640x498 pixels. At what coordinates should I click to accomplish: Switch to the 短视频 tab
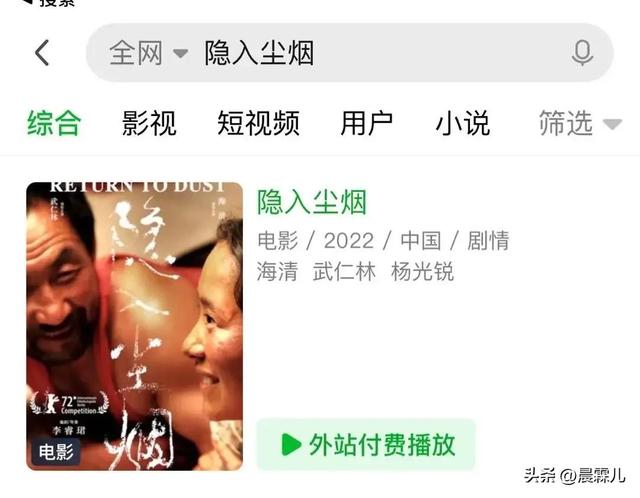pyautogui.click(x=258, y=123)
